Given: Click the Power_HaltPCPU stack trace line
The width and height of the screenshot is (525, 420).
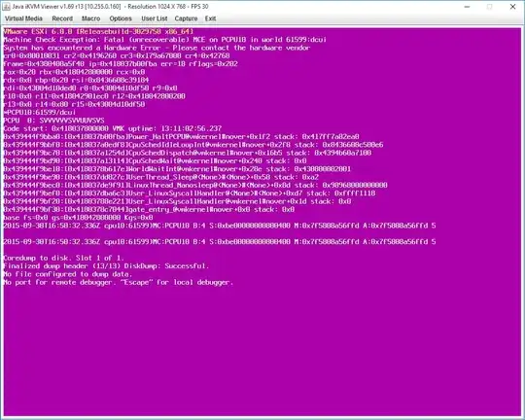Looking at the screenshot, I should click(181, 136).
